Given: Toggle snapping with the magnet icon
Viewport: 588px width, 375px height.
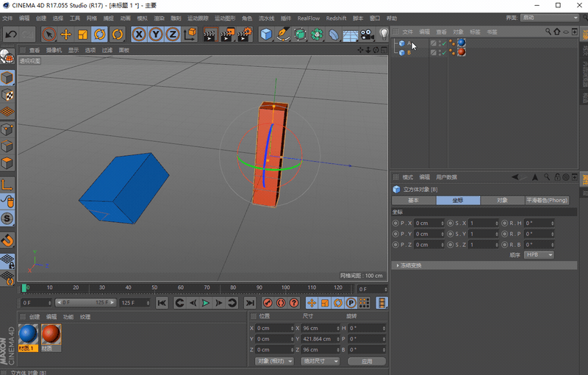Looking at the screenshot, I should [x=7, y=240].
